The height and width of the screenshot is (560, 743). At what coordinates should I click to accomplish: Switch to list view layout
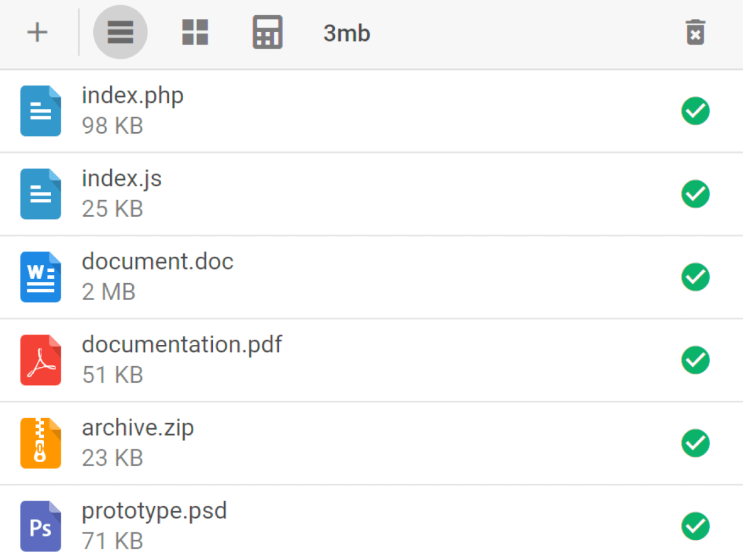120,32
